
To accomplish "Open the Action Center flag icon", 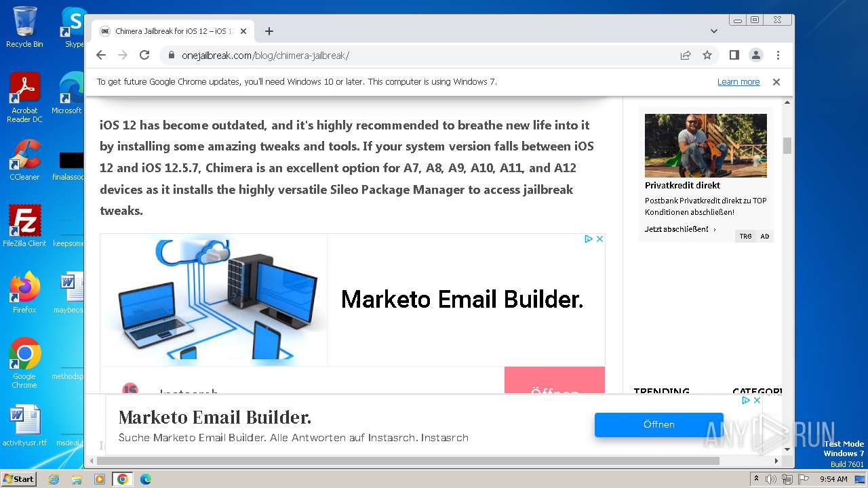I will (803, 479).
